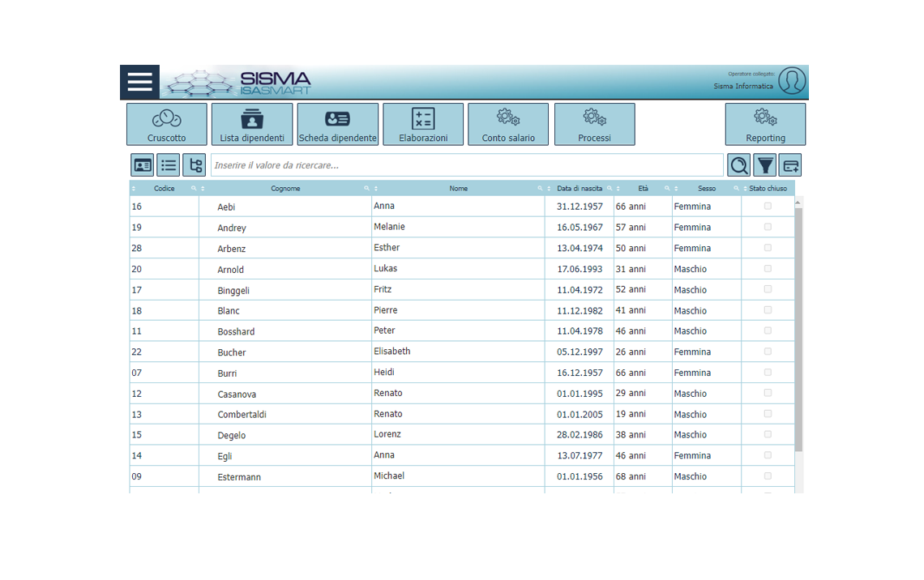Switch to card view layout
924x580 pixels.
(143, 165)
